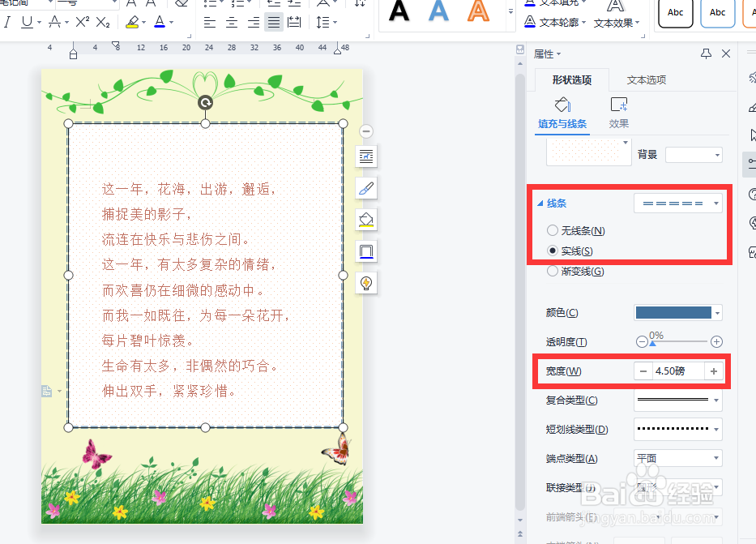This screenshot has height=544, width=756.
Task: Open the Effects (效果) section
Action: point(618,113)
